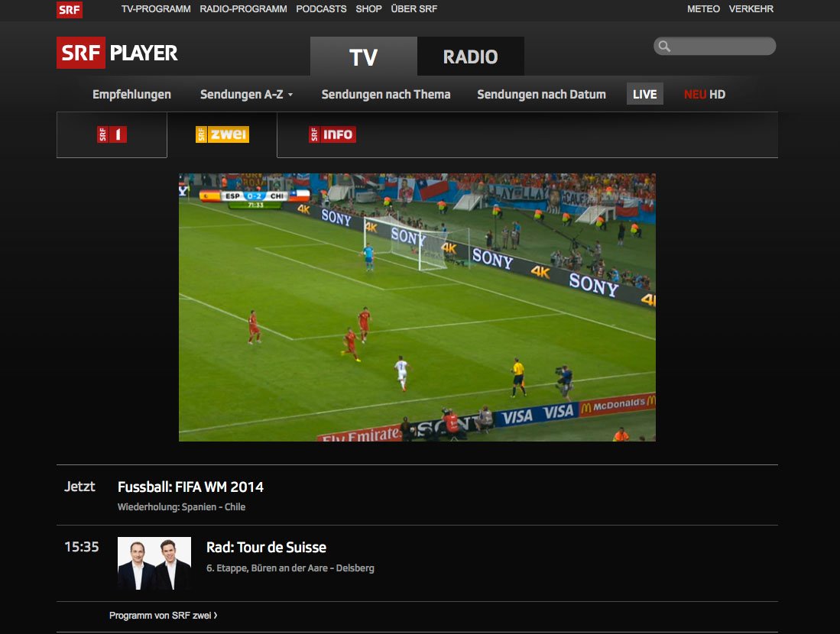
Task: Select the SRF zwei channel logo
Action: click(222, 134)
